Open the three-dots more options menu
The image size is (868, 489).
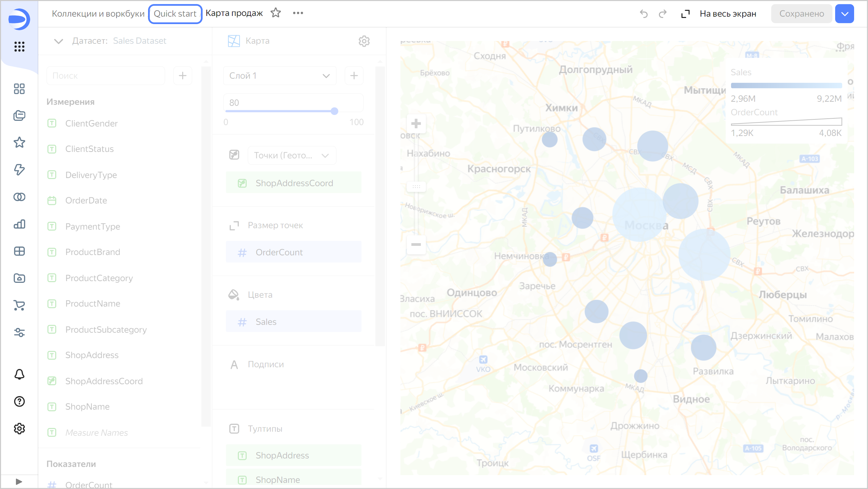[298, 13]
